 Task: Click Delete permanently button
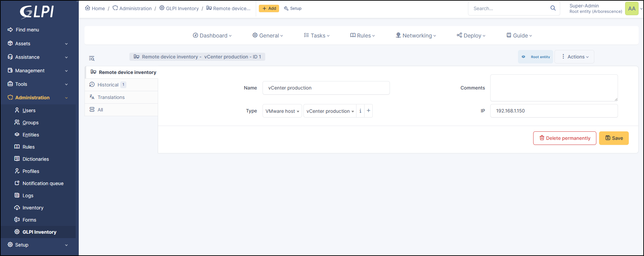pos(564,138)
